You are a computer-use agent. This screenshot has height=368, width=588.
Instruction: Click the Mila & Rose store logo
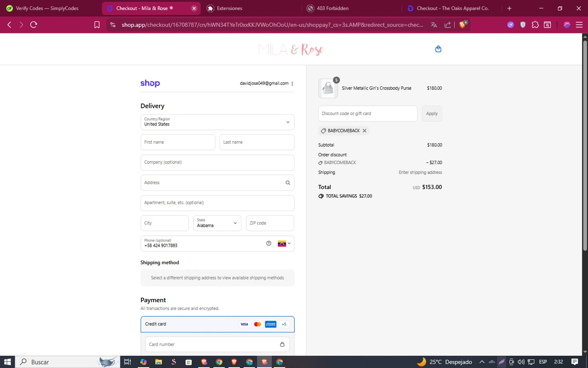pos(291,49)
